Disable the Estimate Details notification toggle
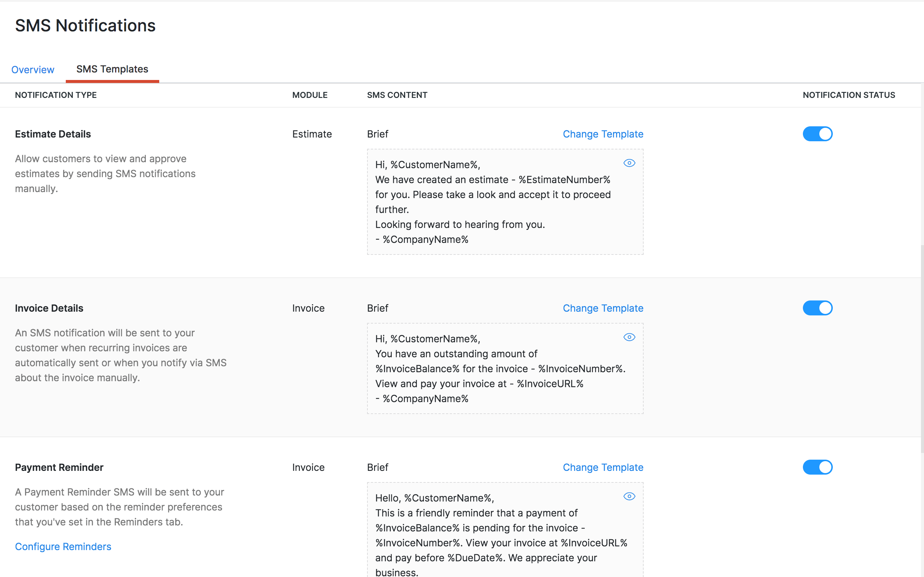The width and height of the screenshot is (924, 577). (x=817, y=134)
